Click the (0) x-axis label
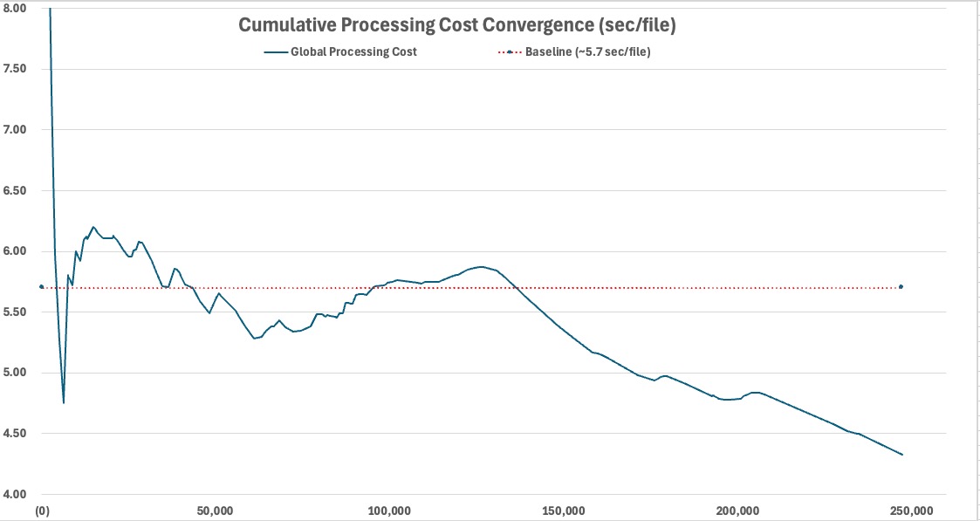This screenshot has width=980, height=521. pos(41,511)
